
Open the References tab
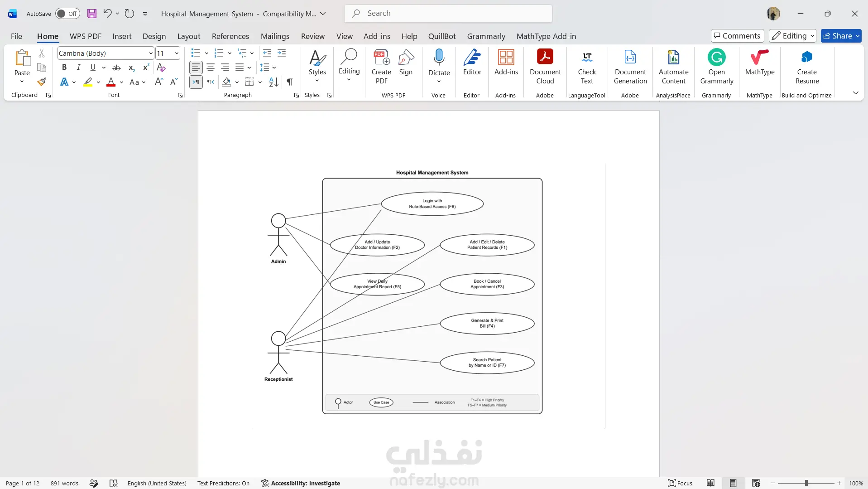(230, 36)
